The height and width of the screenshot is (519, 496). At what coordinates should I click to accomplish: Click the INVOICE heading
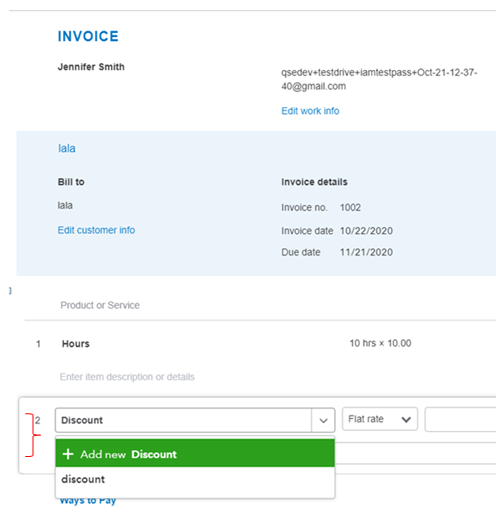coord(88,36)
